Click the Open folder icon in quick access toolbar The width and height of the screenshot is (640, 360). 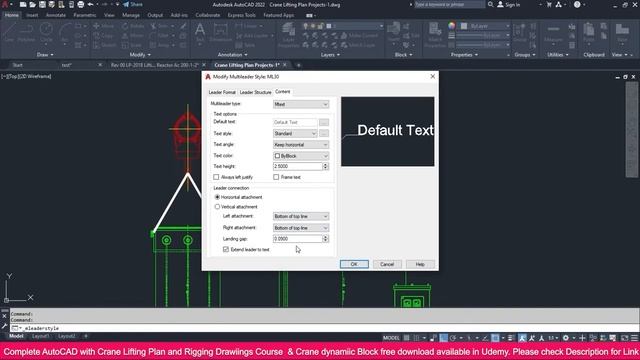32,4
